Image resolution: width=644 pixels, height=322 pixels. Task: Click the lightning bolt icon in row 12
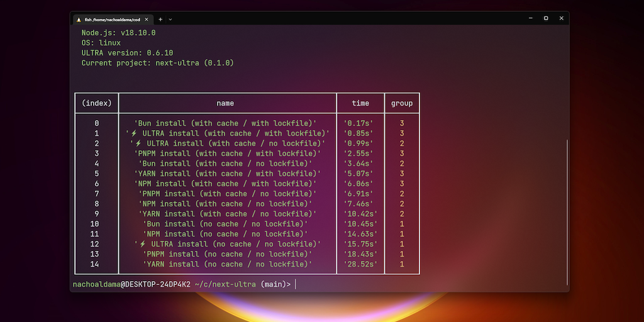[x=142, y=244]
